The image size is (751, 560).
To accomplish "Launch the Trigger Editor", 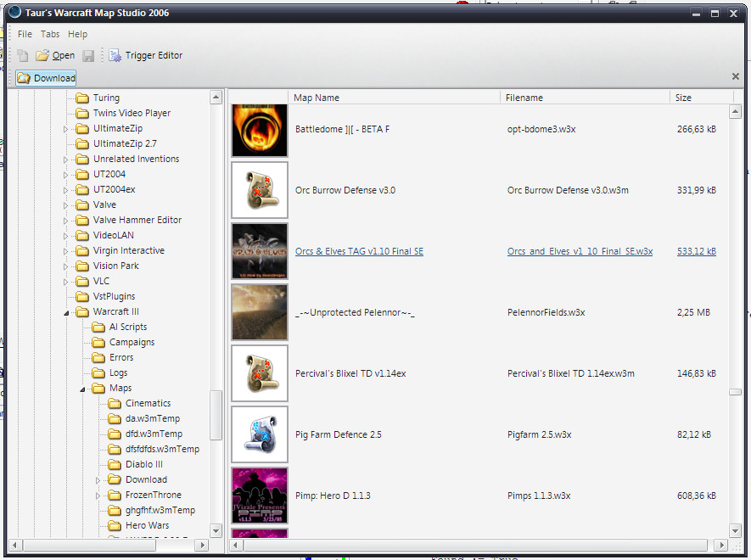I will click(x=146, y=55).
